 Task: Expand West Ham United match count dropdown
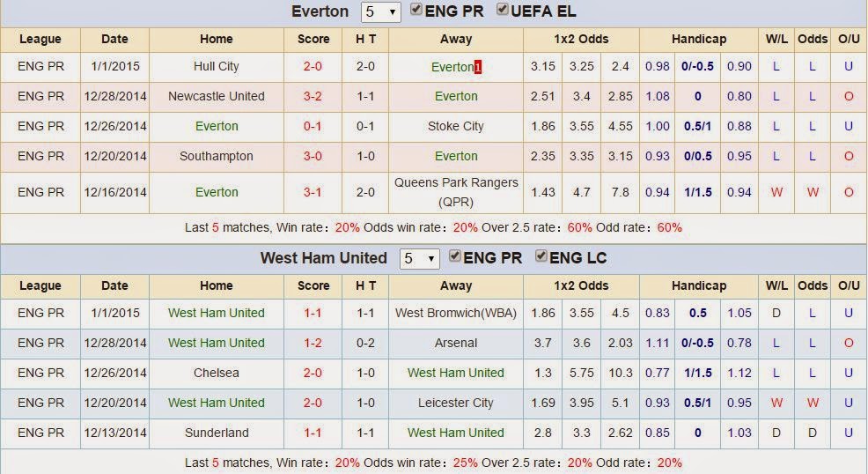click(420, 259)
